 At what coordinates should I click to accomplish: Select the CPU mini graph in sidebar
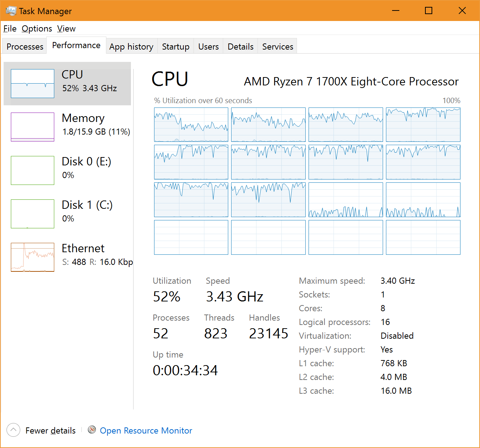[x=33, y=84]
